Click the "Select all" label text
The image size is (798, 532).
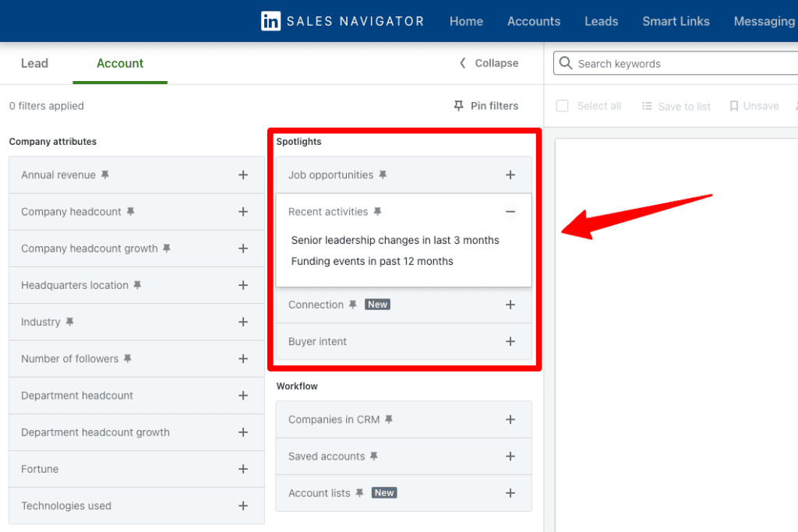(599, 106)
